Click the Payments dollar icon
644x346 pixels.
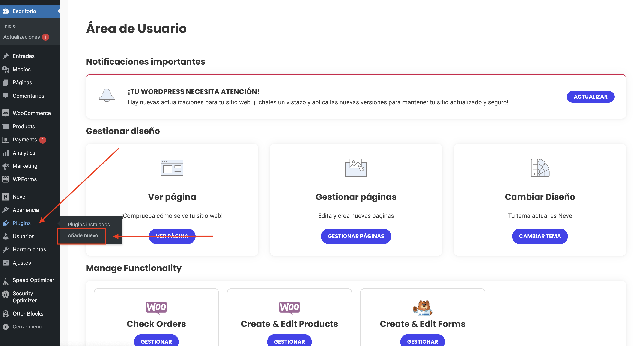coord(6,140)
